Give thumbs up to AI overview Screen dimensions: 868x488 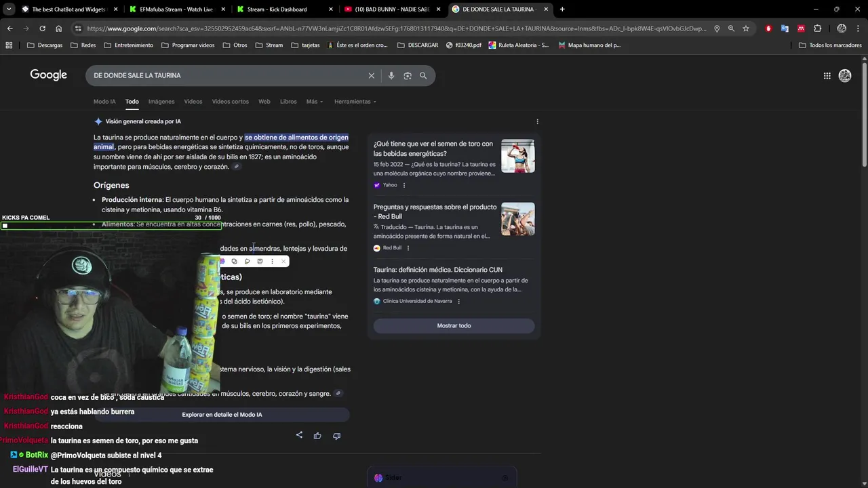(x=317, y=436)
